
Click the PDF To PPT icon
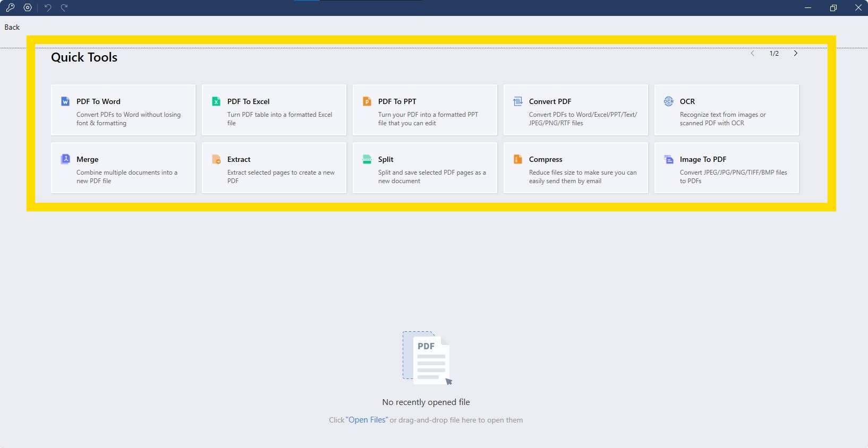tap(367, 101)
